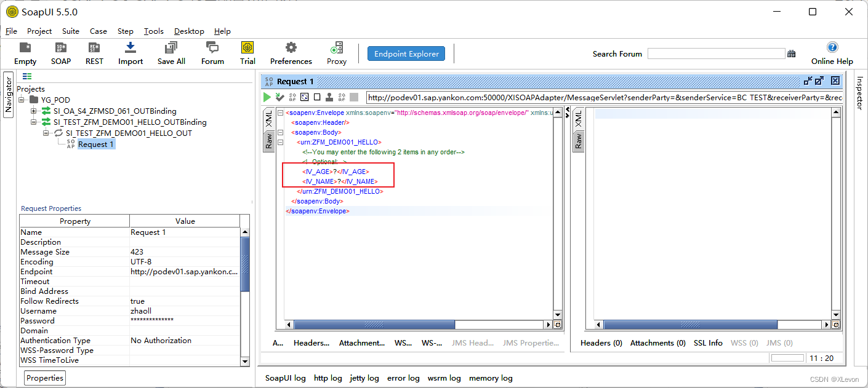Viewport: 868px width, 388px height.
Task: Click the Endpoint Explorer button
Action: (x=406, y=53)
